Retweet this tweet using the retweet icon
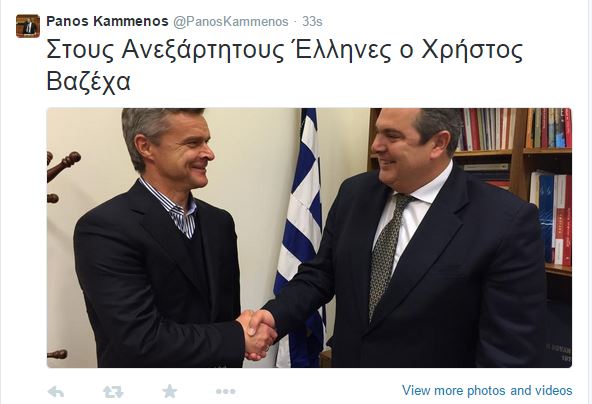The width and height of the screenshot is (592, 404). 113,392
